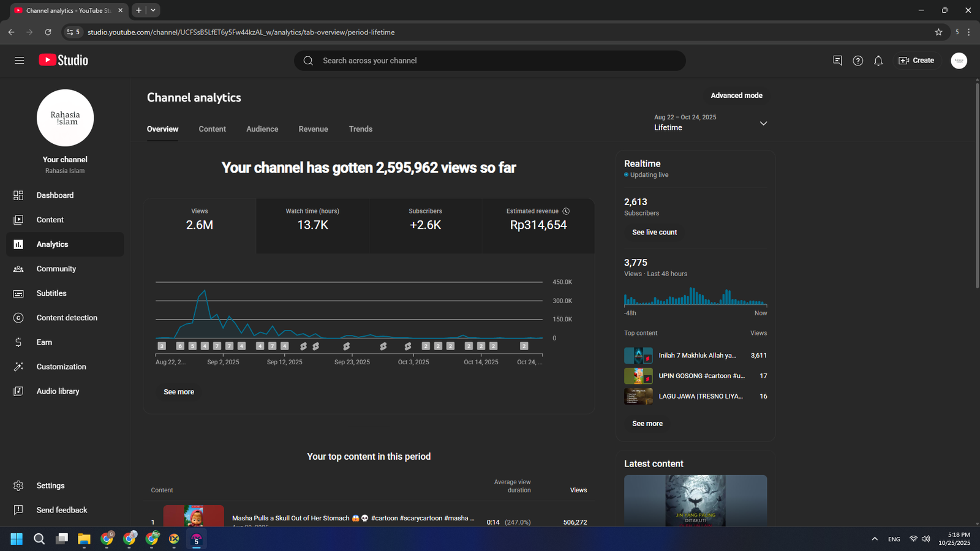Open the 'Inilah 7 Makhluk Allah' top content row
This screenshot has width=980, height=551.
[x=695, y=356]
